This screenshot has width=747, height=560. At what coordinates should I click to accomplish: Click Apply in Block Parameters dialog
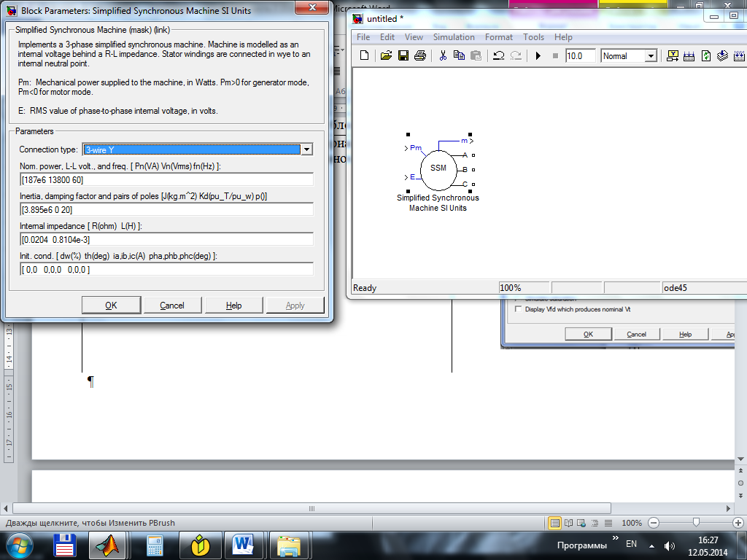point(295,306)
